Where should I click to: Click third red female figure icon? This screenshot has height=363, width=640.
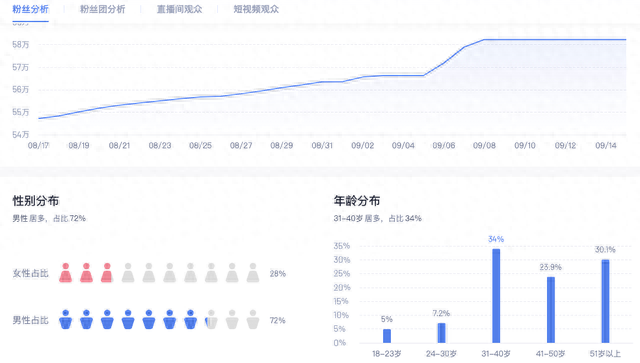(107, 273)
